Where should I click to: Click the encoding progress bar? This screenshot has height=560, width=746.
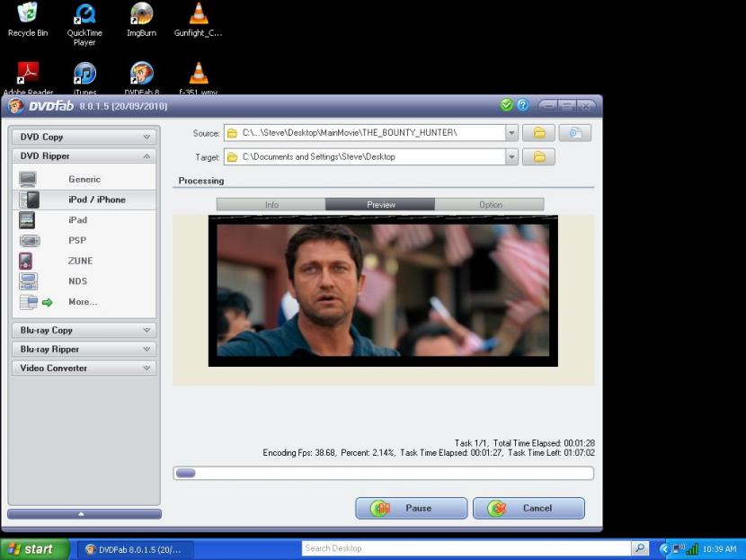pyautogui.click(x=383, y=473)
